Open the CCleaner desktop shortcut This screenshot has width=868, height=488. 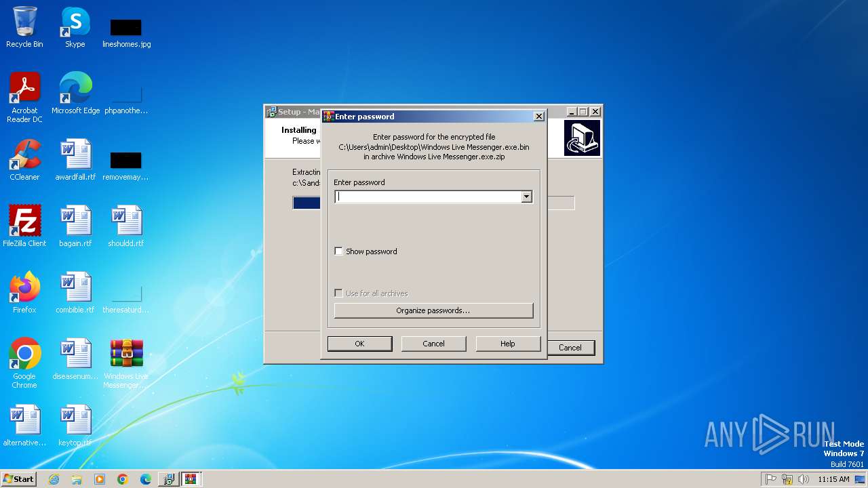click(x=24, y=160)
